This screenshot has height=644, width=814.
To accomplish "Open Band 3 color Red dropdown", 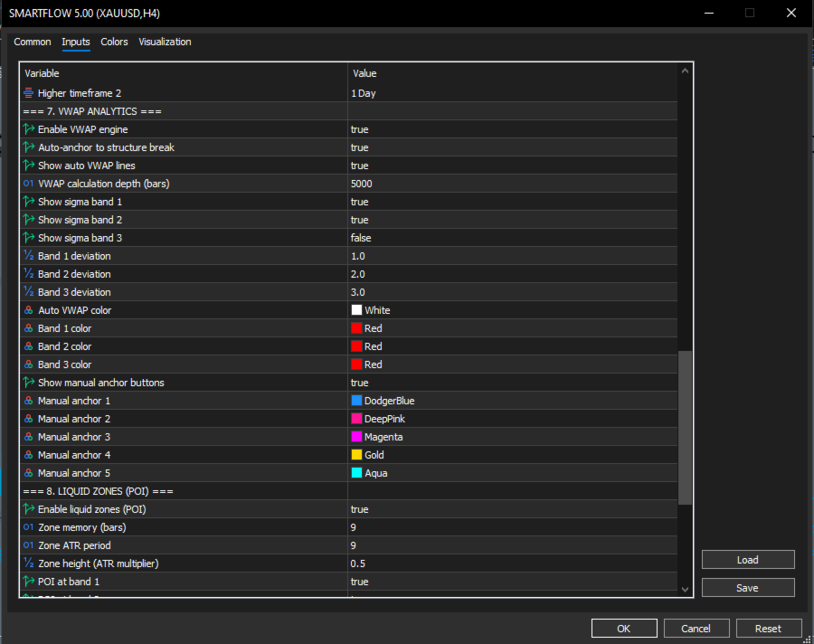I will coord(513,365).
